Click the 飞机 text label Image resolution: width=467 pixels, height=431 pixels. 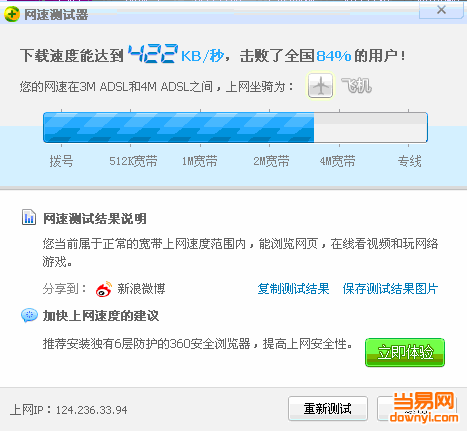356,86
